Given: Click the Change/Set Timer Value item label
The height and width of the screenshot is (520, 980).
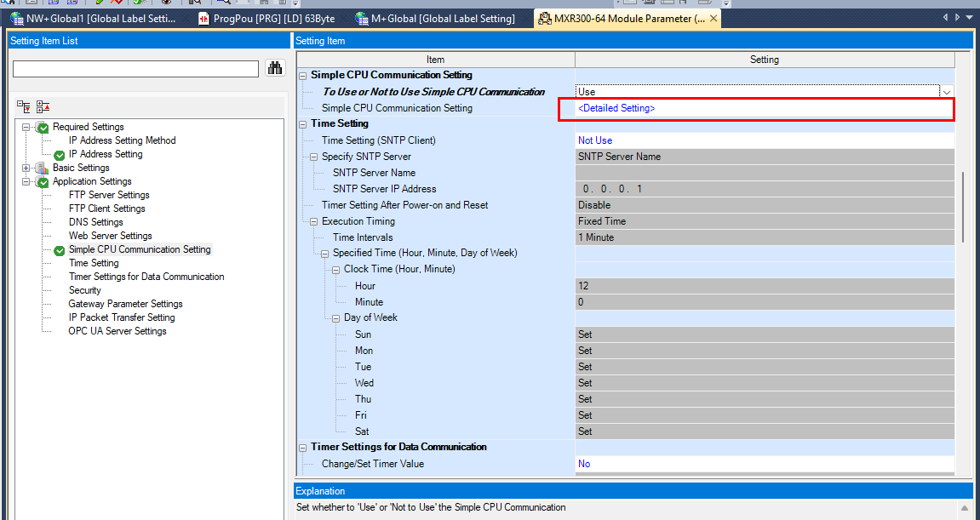Looking at the screenshot, I should [x=372, y=464].
